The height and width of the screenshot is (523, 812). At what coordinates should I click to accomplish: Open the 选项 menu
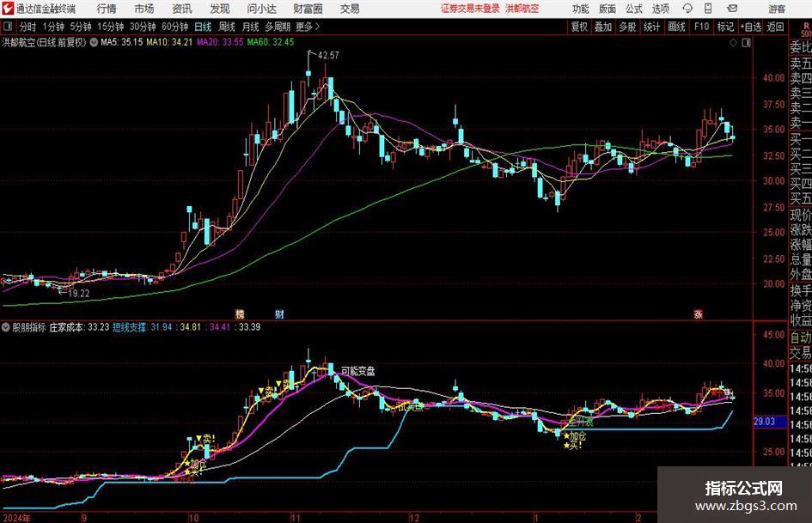660,9
